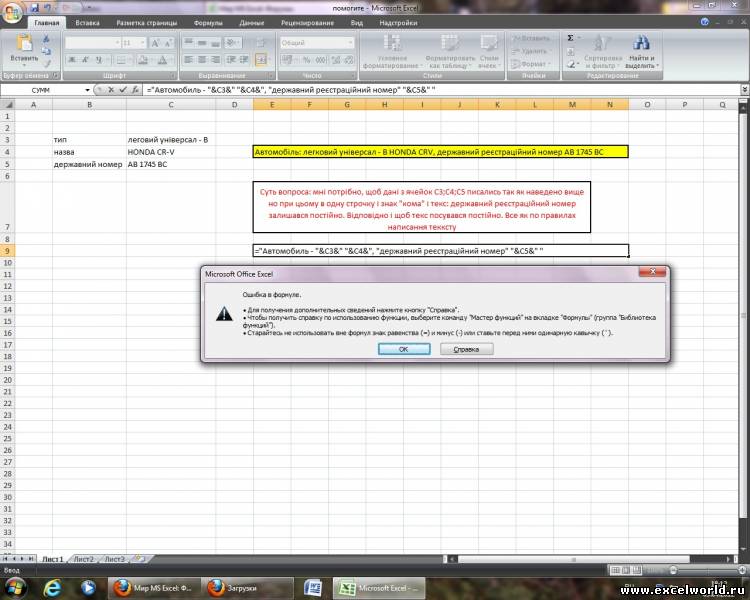Toggle italic К formatting
Image resolution: width=750 pixels, height=600 pixels.
coord(85,60)
